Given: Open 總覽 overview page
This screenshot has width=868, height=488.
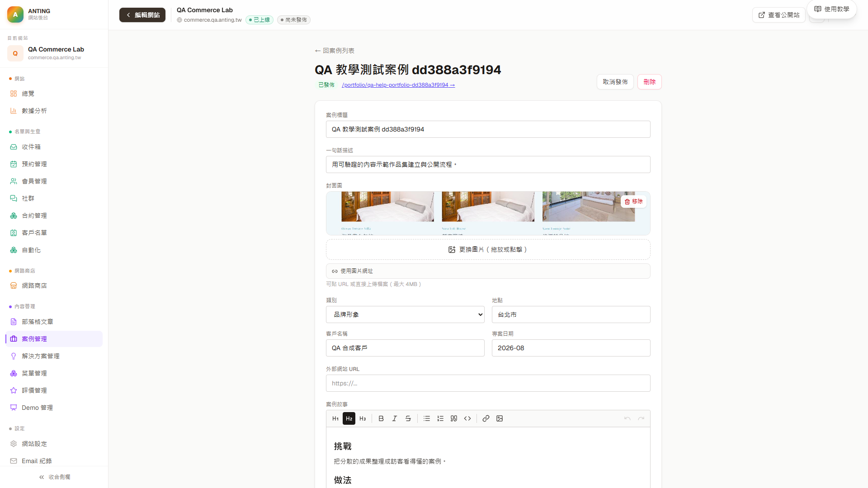Looking at the screenshot, I should tap(54, 94).
